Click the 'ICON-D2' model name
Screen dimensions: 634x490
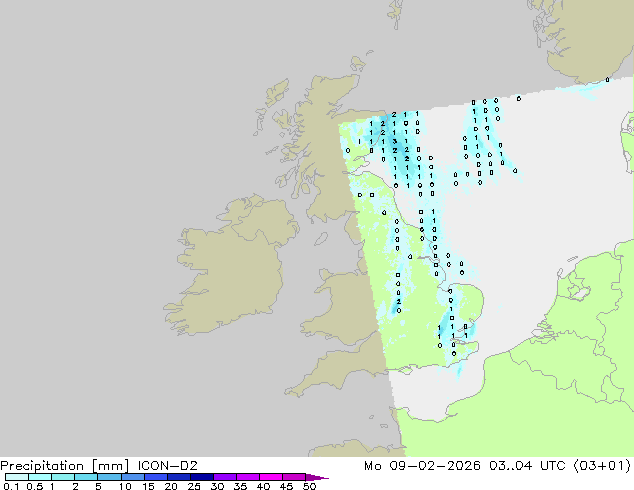[x=167, y=466]
